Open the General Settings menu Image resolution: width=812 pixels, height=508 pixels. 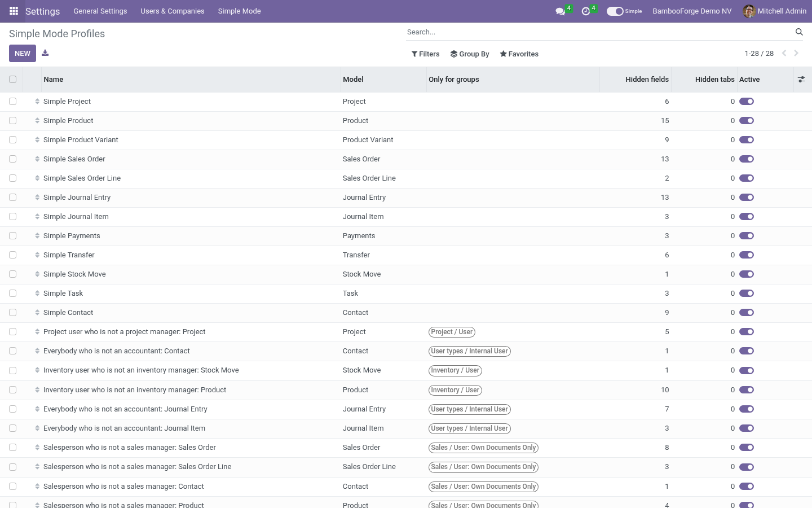click(x=100, y=11)
